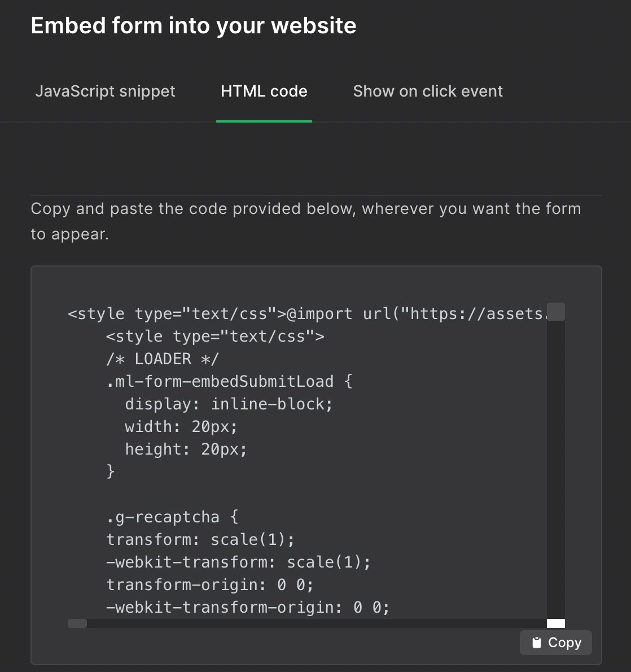The width and height of the screenshot is (631, 672).
Task: Click the middle of the horizontal scrollbar track
Action: click(307, 623)
